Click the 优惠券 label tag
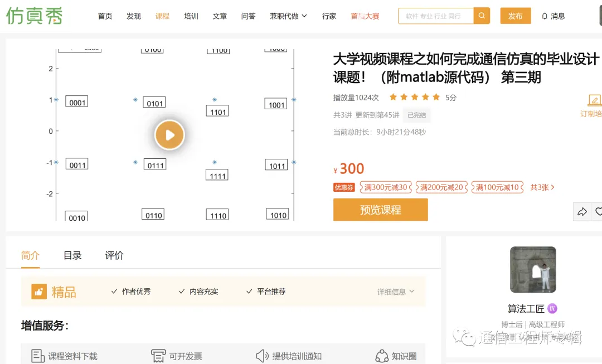 (x=344, y=187)
